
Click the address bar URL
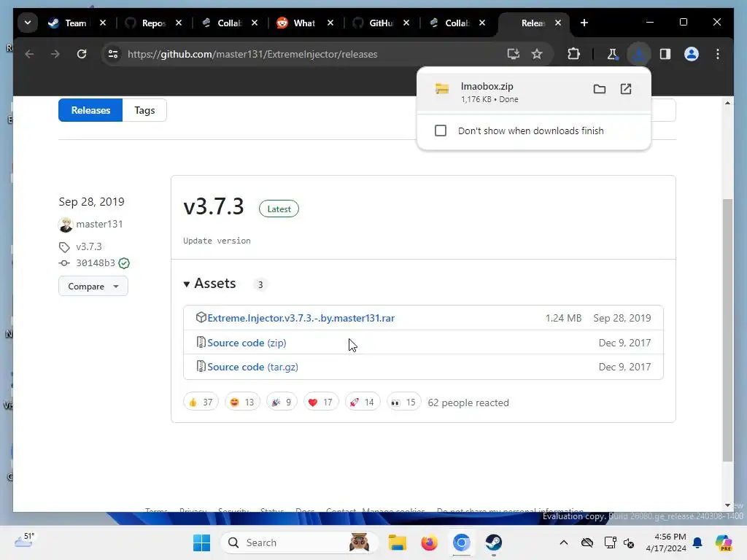tap(252, 54)
